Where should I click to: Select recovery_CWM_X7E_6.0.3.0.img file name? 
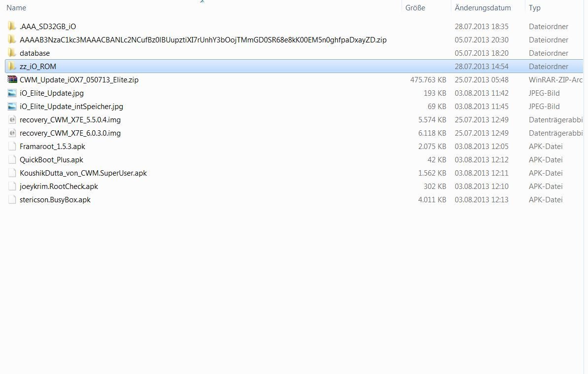[70, 133]
